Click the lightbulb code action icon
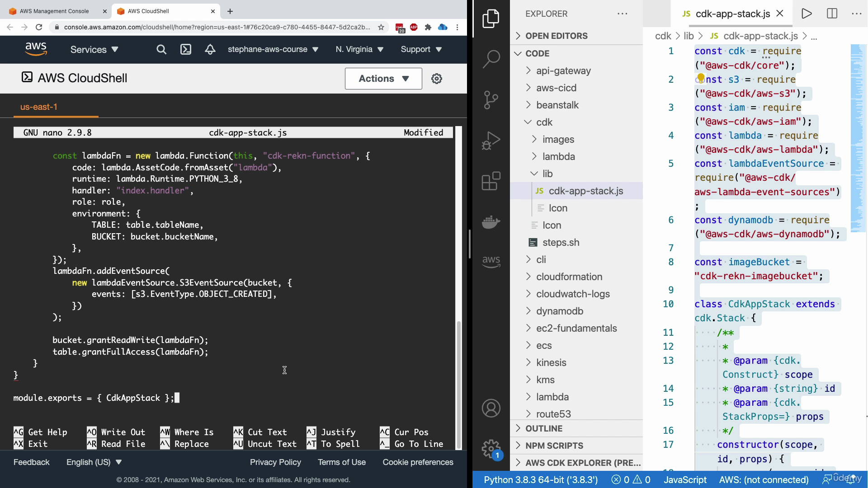Screen dimensions: 868x488 (701, 78)
